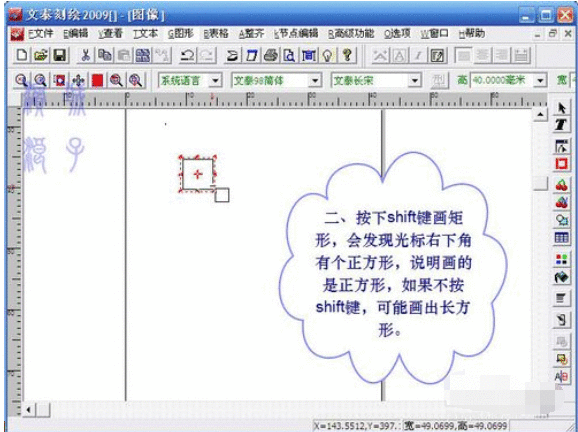Open the A整齐 menu
Screen dimensions: 578x432
click(x=251, y=34)
